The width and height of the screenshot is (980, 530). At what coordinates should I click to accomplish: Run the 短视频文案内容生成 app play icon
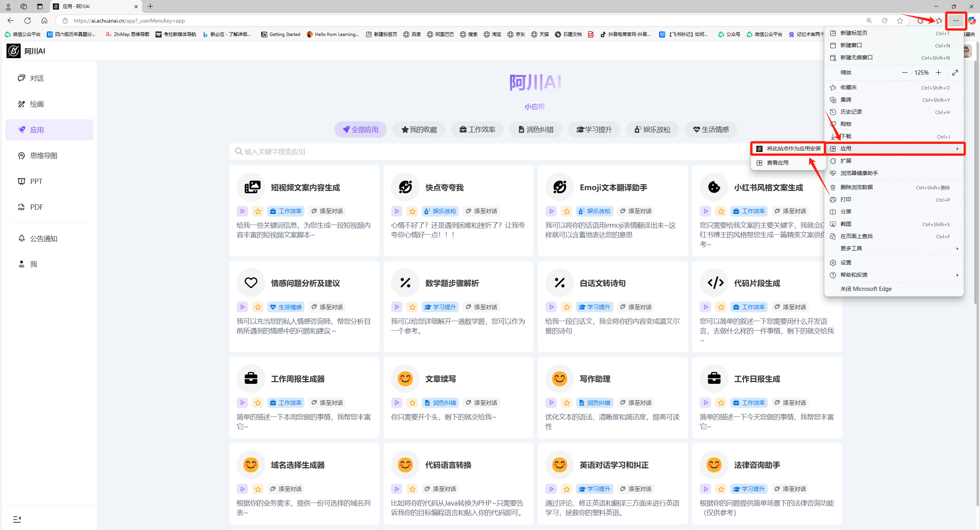pos(242,211)
